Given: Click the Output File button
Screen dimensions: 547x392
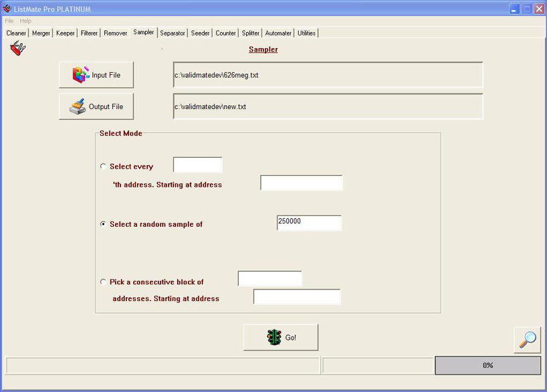Looking at the screenshot, I should 96,106.
